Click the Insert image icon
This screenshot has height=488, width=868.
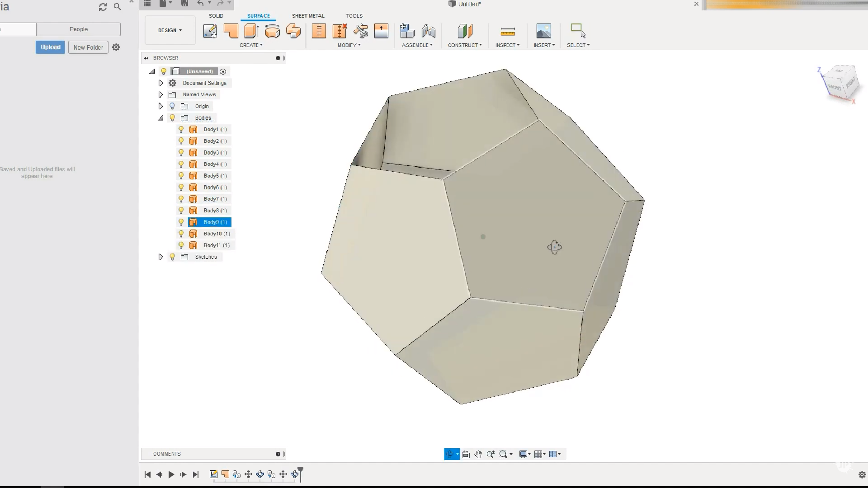(x=543, y=31)
